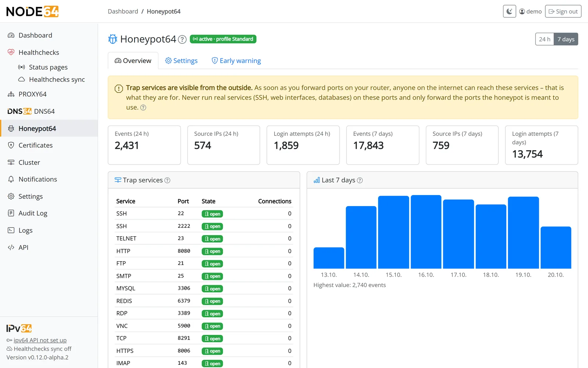Open PROXY64 in the sidebar

tap(49, 94)
